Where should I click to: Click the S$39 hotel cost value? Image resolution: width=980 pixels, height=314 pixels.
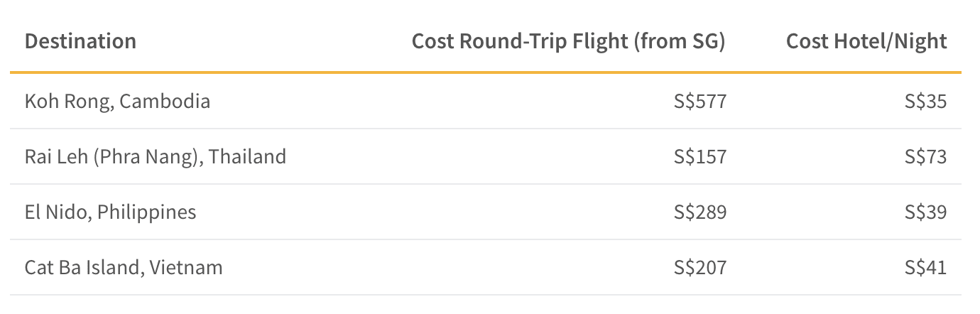926,212
